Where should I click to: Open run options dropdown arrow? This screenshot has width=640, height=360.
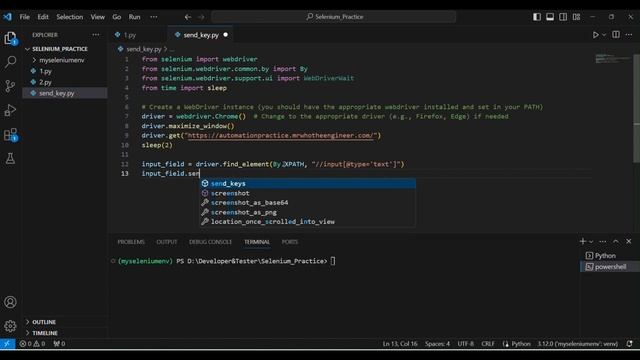pyautogui.click(x=604, y=35)
